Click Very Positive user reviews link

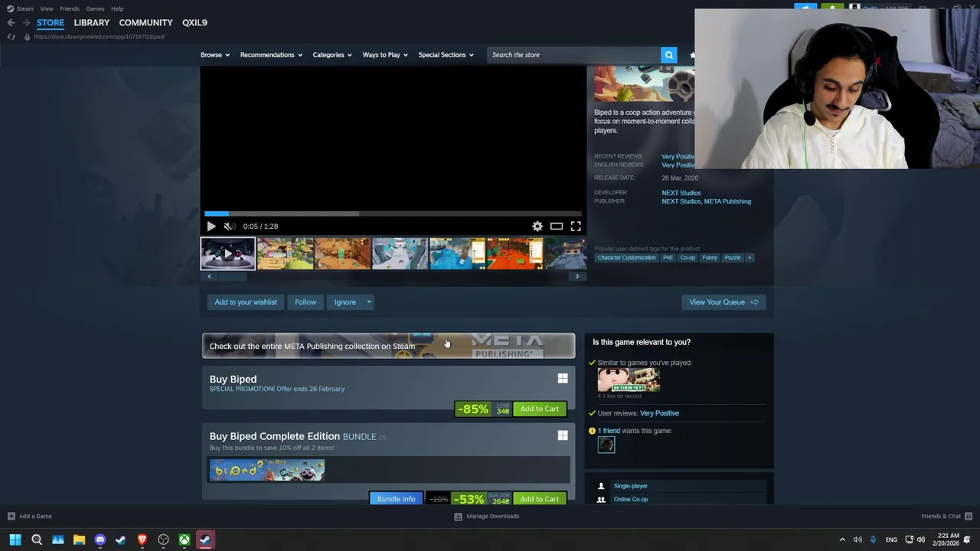(659, 413)
